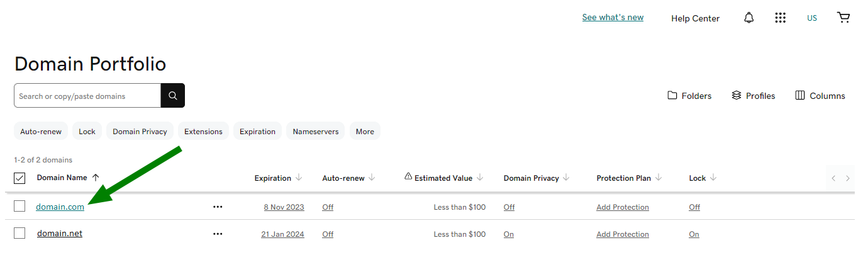Open Profiles panel
Viewport: 868px width, 274px height.
pos(754,96)
